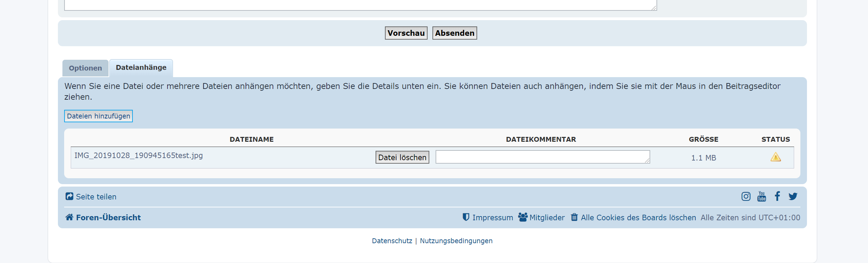868x263 pixels.
Task: Click the warning status icon for attachment
Action: tap(775, 157)
